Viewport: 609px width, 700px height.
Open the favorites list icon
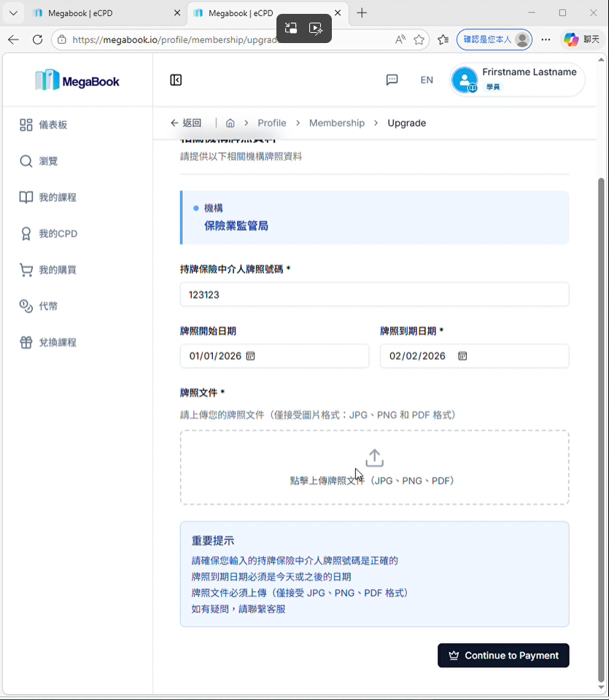(x=443, y=39)
